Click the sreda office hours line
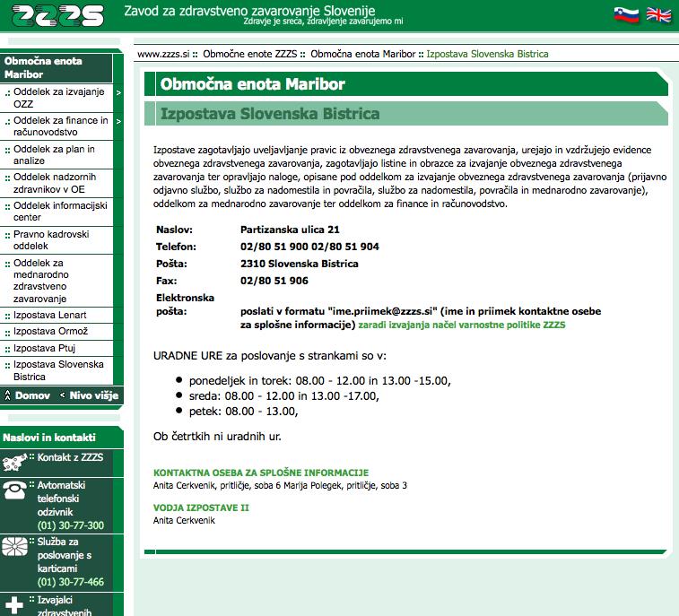This screenshot has height=616, width=679. pos(283,396)
